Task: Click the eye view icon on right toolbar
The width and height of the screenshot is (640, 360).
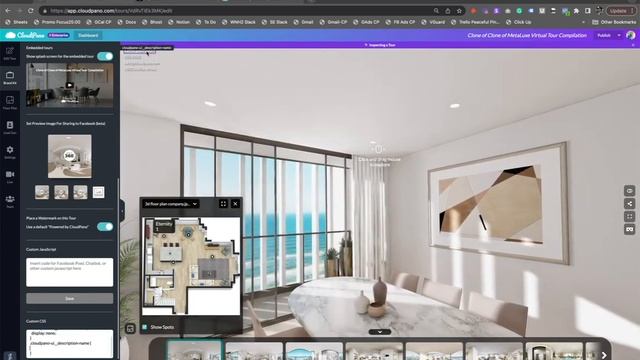Action: 629,191
